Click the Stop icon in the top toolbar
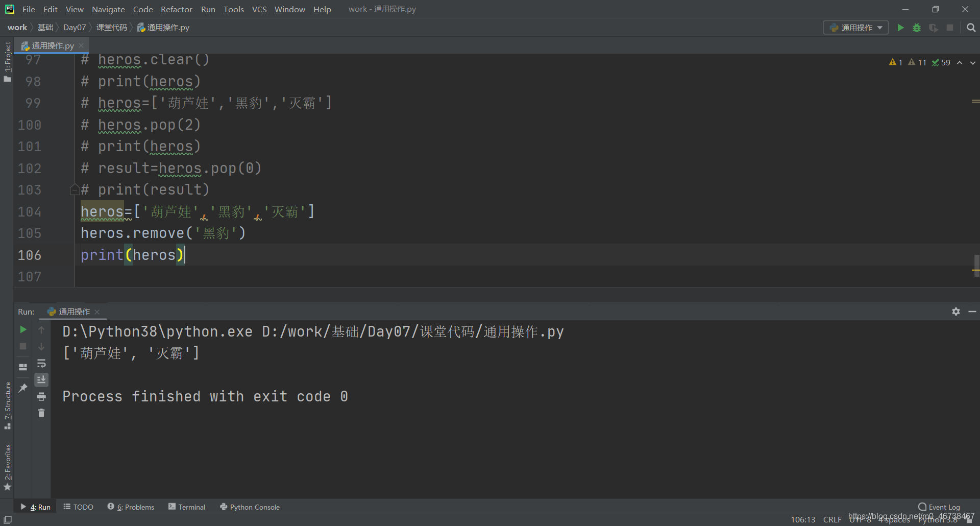This screenshot has width=980, height=526. coord(950,28)
